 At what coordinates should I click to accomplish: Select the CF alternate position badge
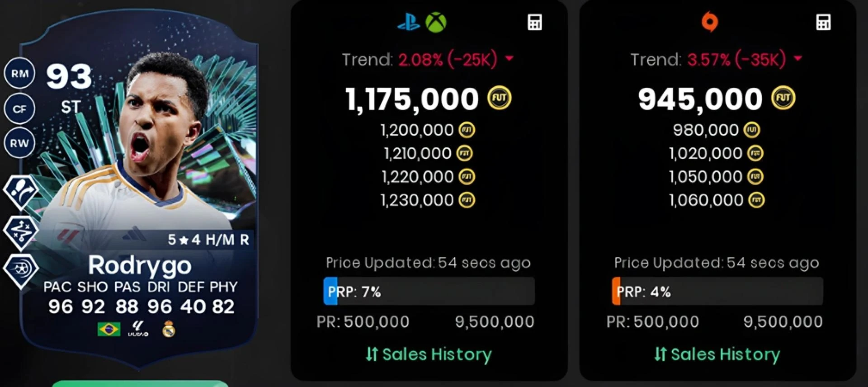(19, 109)
